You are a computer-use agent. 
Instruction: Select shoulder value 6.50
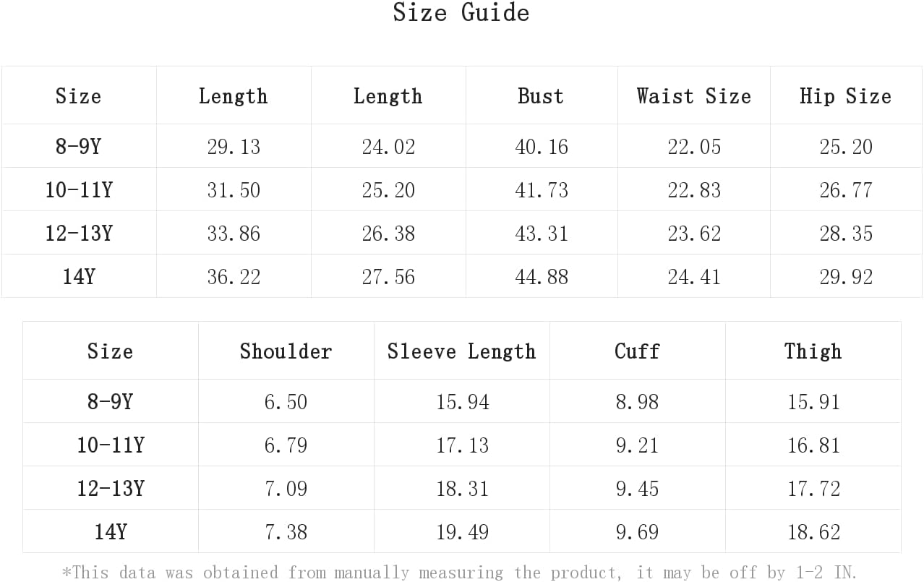pyautogui.click(x=286, y=402)
